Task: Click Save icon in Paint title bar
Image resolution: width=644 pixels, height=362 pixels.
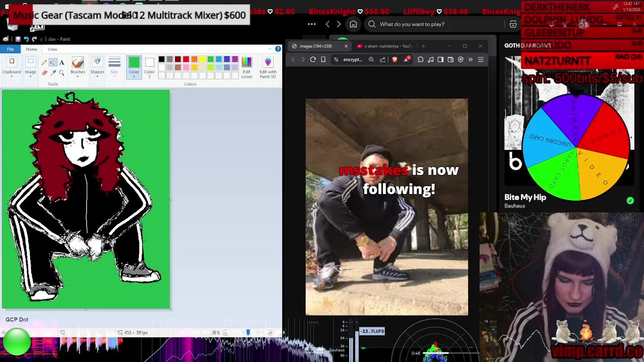Action: point(18,39)
